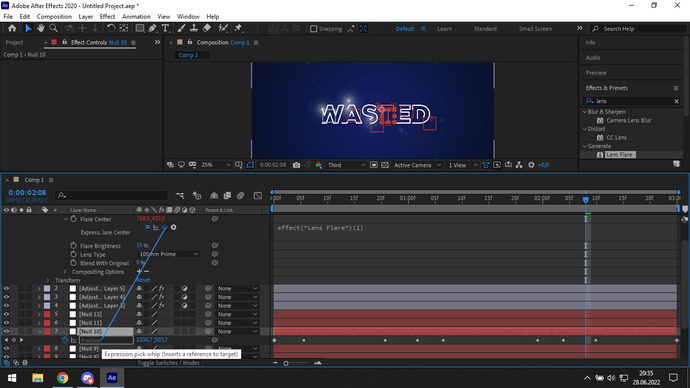690x388 pixels.
Task: Open the Third resolution dropdown
Action: coord(346,165)
